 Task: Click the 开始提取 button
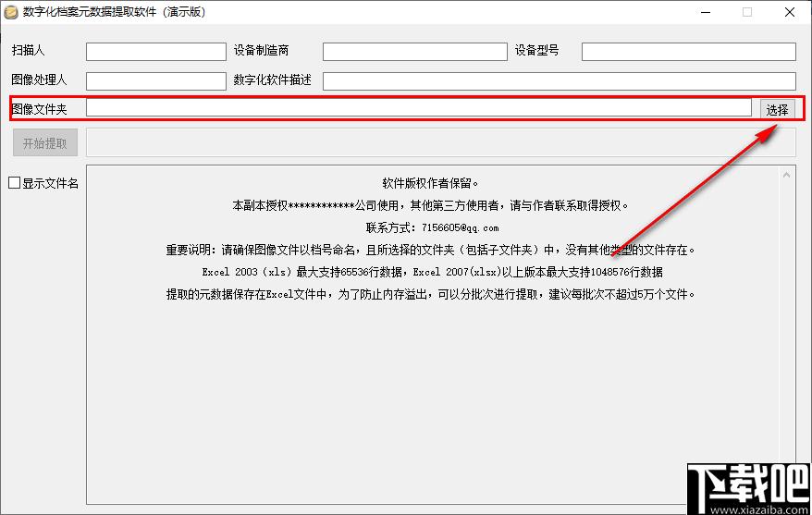(x=45, y=143)
